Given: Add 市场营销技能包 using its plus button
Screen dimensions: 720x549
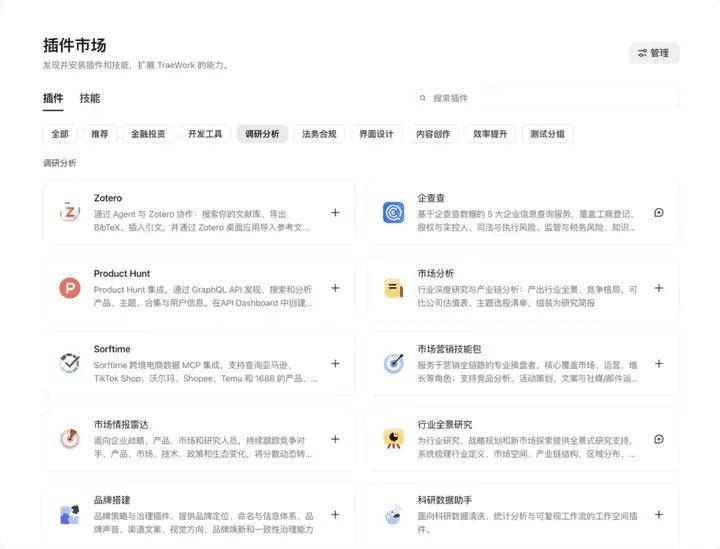Looking at the screenshot, I should click(x=658, y=364).
